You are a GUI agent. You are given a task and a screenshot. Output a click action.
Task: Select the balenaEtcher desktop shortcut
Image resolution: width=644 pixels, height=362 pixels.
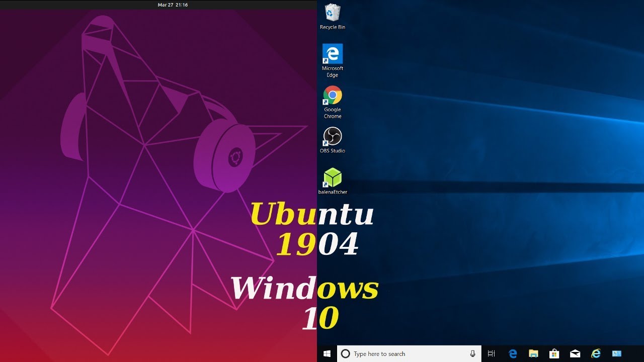point(332,181)
